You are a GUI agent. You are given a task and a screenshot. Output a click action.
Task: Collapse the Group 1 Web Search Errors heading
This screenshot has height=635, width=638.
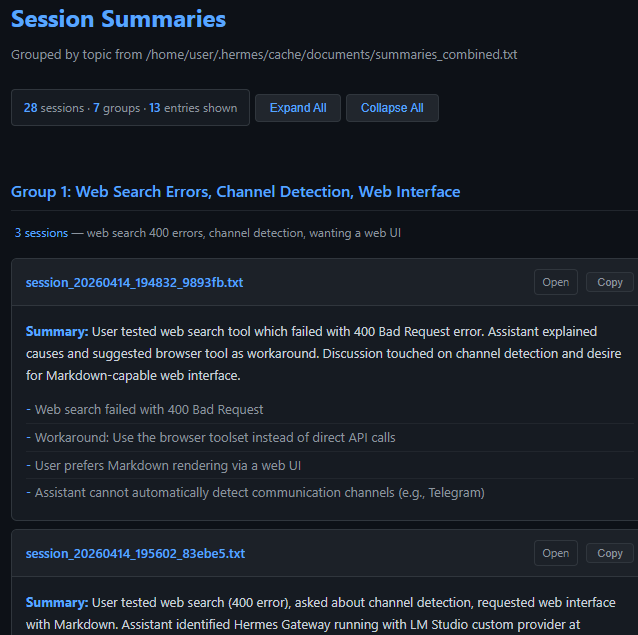(x=235, y=192)
